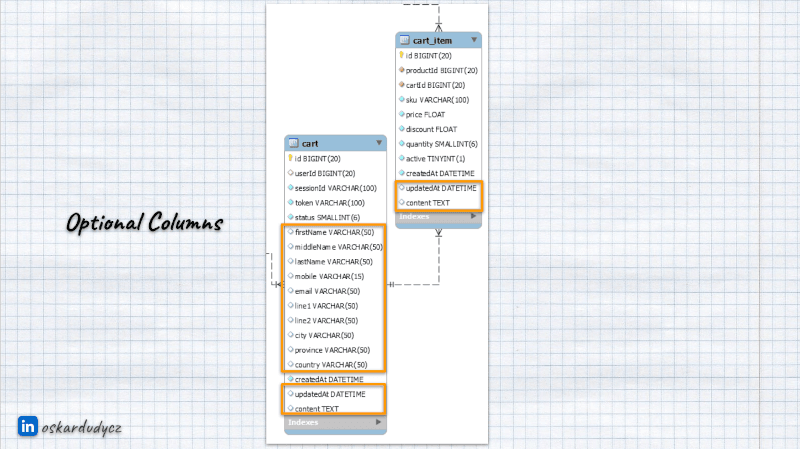Click the cart table icon in header

point(293,143)
